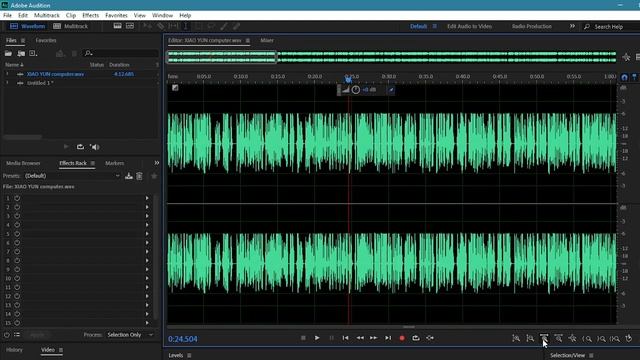Zoom out time icon
This screenshot has height=360, width=640.
tap(558, 338)
